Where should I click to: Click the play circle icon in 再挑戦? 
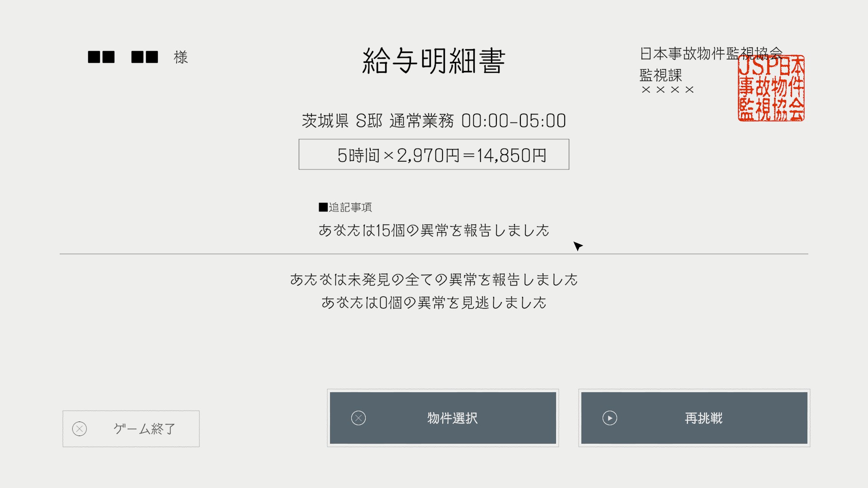610,418
